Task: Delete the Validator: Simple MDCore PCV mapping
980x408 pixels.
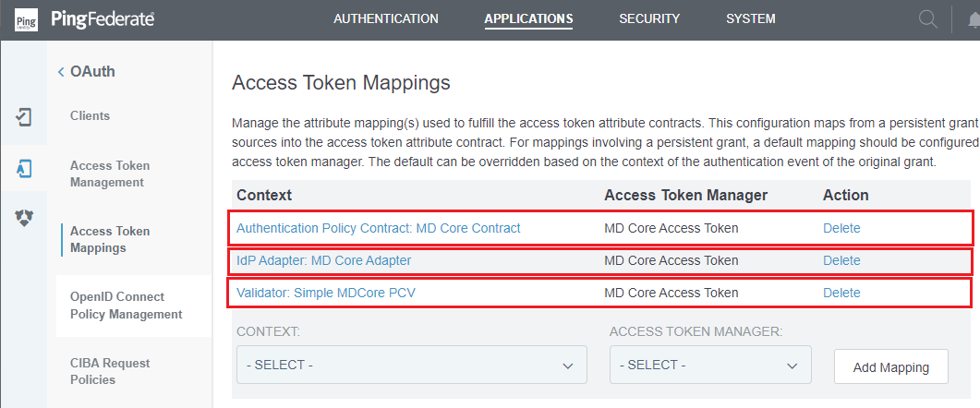Action: tap(841, 293)
